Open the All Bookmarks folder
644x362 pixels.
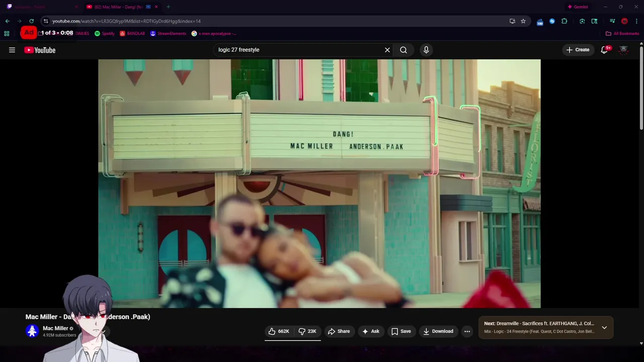[622, 33]
